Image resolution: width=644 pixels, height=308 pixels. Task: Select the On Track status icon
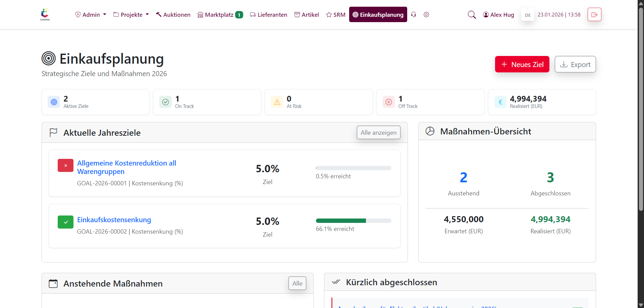[165, 102]
